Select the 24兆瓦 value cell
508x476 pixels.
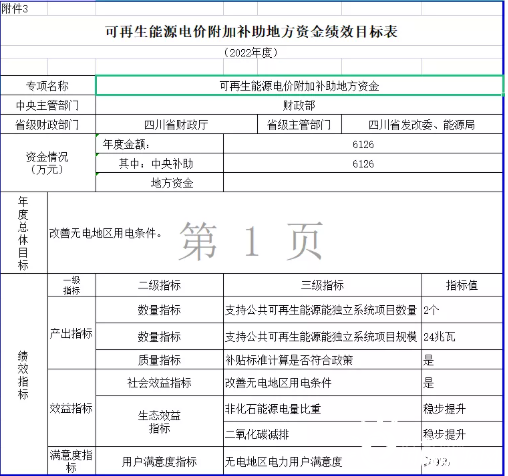(x=462, y=336)
